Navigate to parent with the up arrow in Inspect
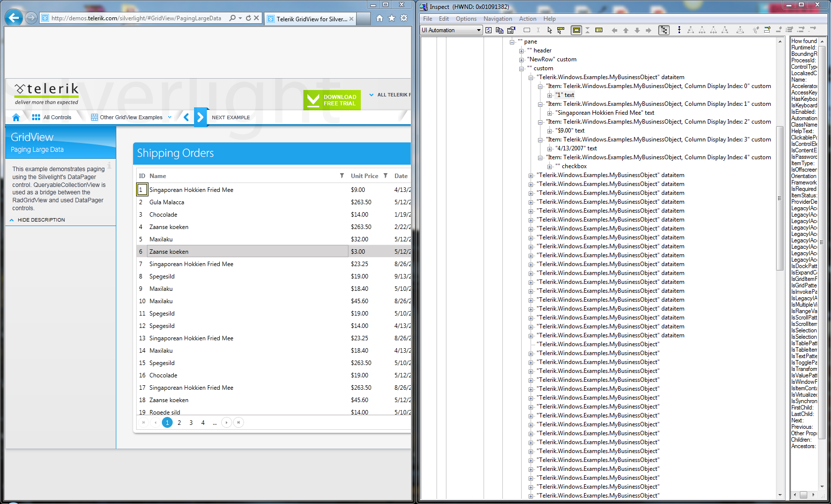The height and width of the screenshot is (504, 831). (626, 30)
